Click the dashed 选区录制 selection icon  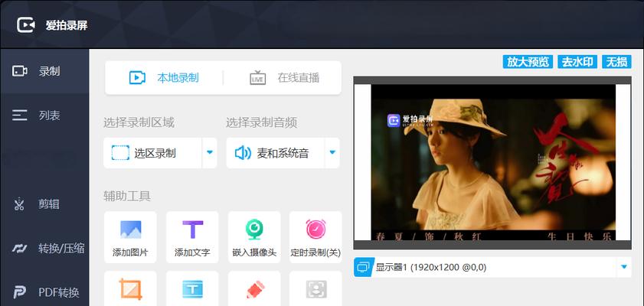120,153
